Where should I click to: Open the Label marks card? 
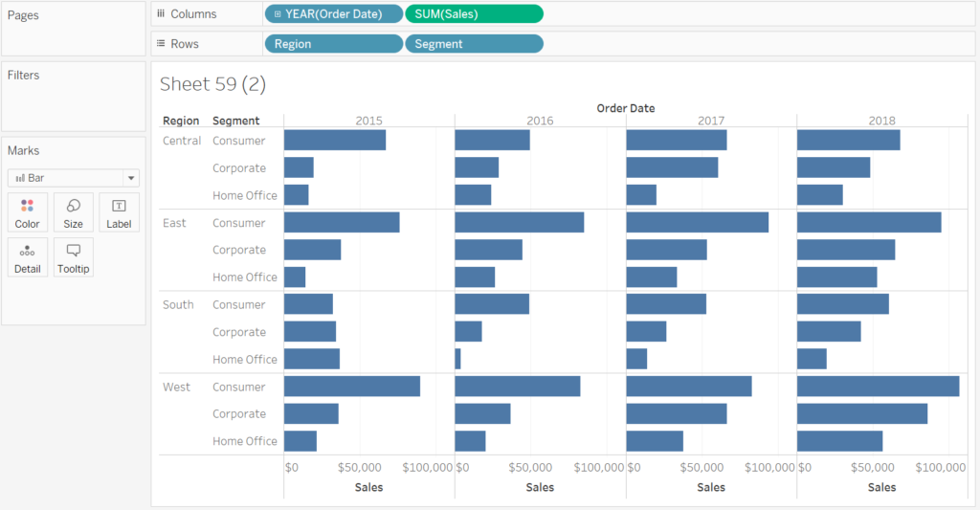pyautogui.click(x=119, y=212)
